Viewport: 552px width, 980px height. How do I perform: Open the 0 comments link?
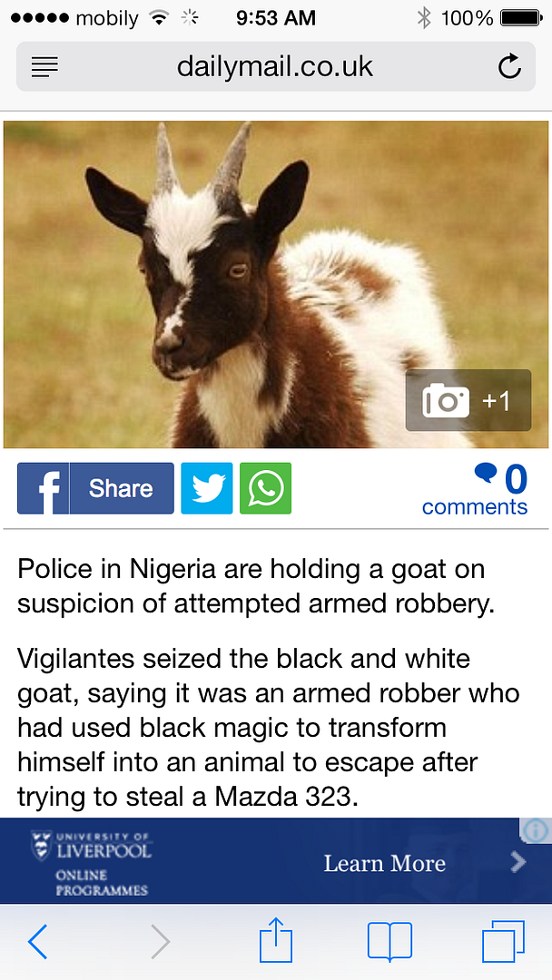tap(475, 489)
